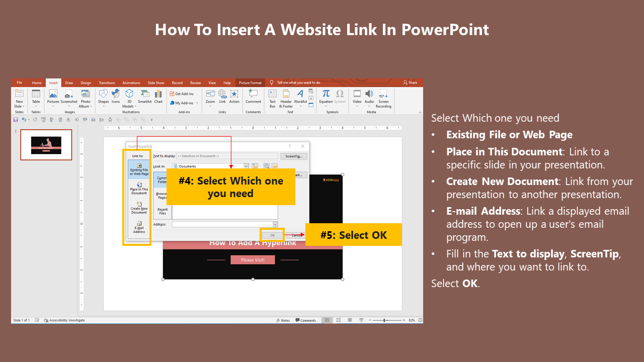Open the Table insert icon

36,94
